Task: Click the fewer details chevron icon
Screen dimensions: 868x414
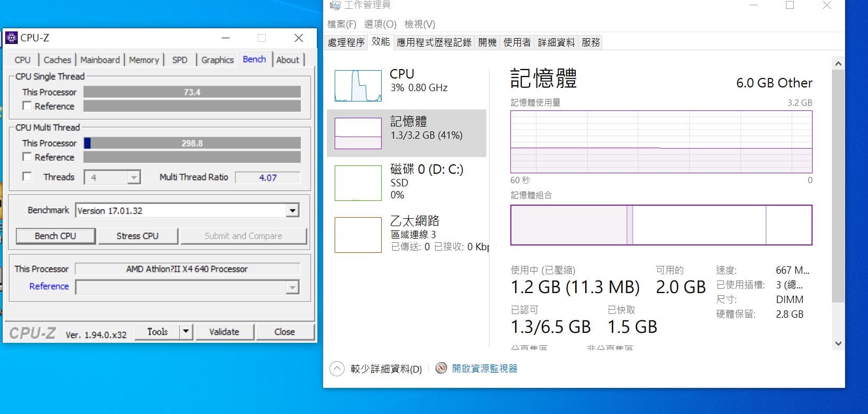Action: click(337, 369)
